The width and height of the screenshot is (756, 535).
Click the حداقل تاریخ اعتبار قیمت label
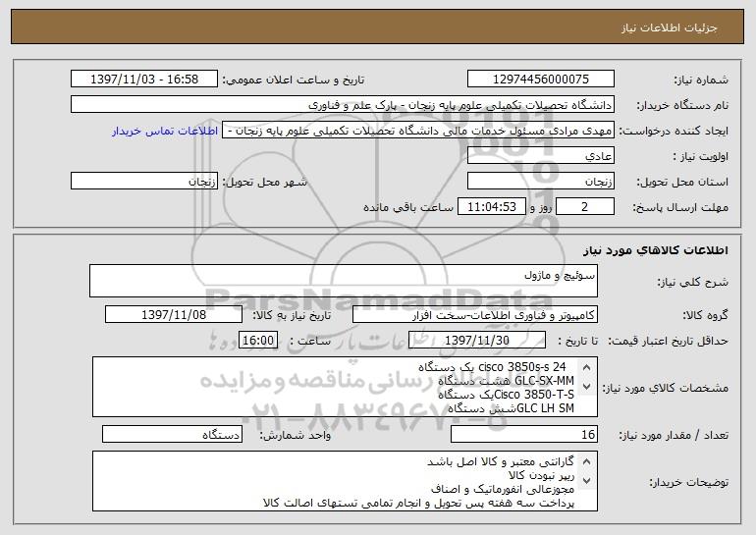tap(669, 341)
